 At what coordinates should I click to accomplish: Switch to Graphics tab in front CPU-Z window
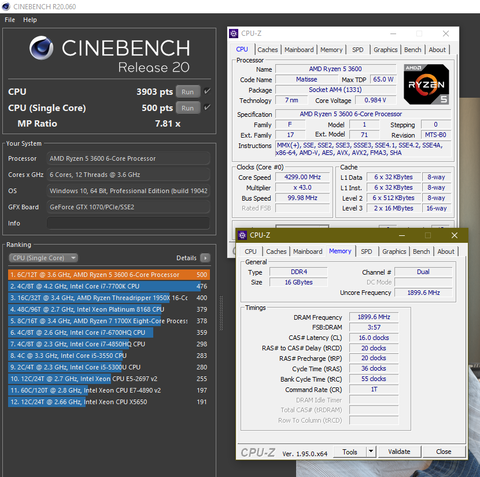click(394, 251)
